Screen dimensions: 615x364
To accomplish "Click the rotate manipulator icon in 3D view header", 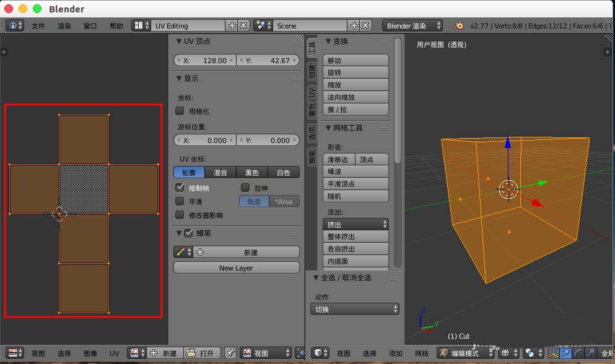I will (x=577, y=353).
